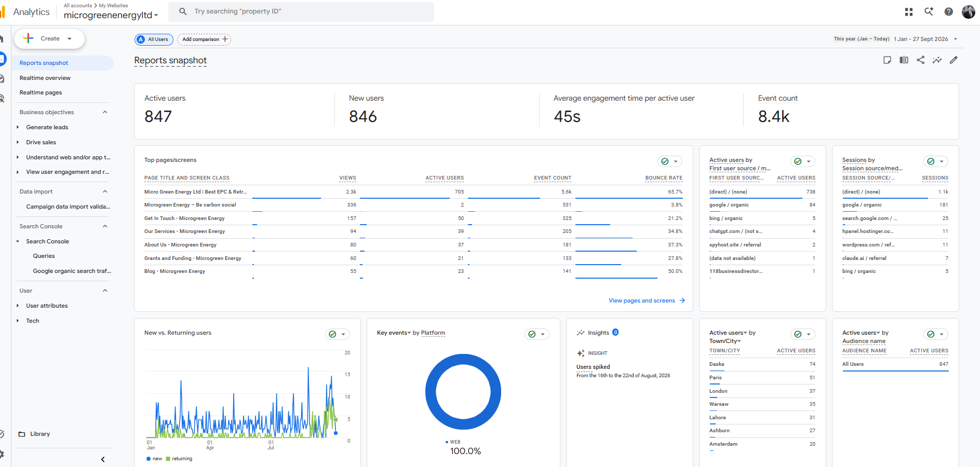
Task: Open the Google apps grid icon
Action: tap(909, 11)
